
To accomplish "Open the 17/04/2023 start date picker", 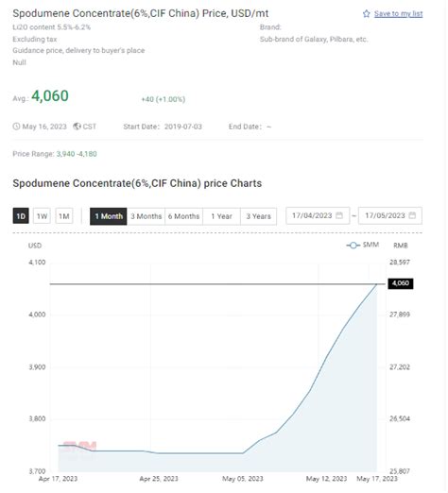I will coord(319,216).
